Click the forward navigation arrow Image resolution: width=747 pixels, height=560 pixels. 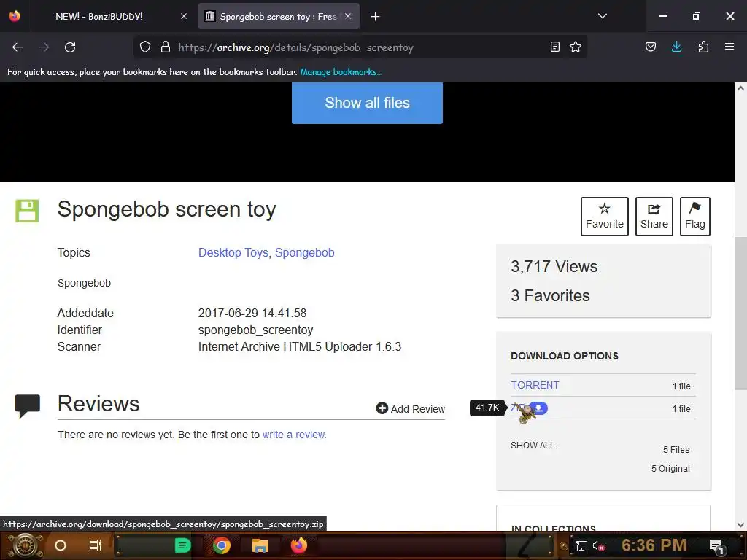click(x=44, y=47)
